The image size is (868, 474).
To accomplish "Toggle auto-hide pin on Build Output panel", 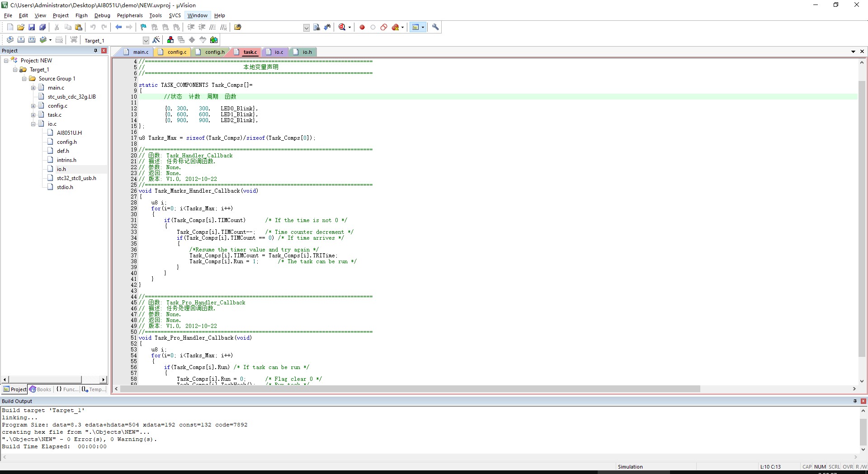I will click(x=855, y=401).
